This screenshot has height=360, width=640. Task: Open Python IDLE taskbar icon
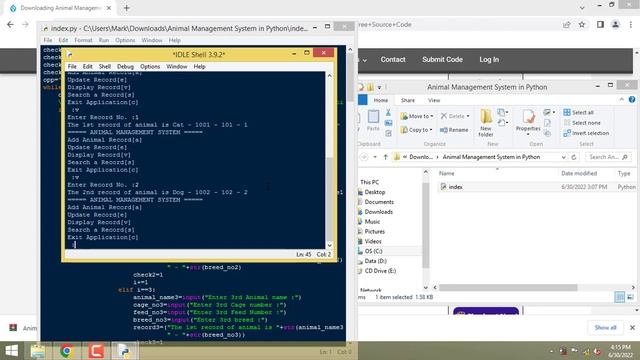[124, 351]
